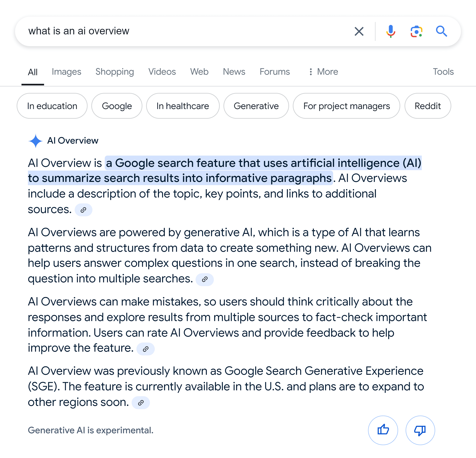Image resolution: width=476 pixels, height=458 pixels.
Task: Open the News tab
Action: point(234,72)
